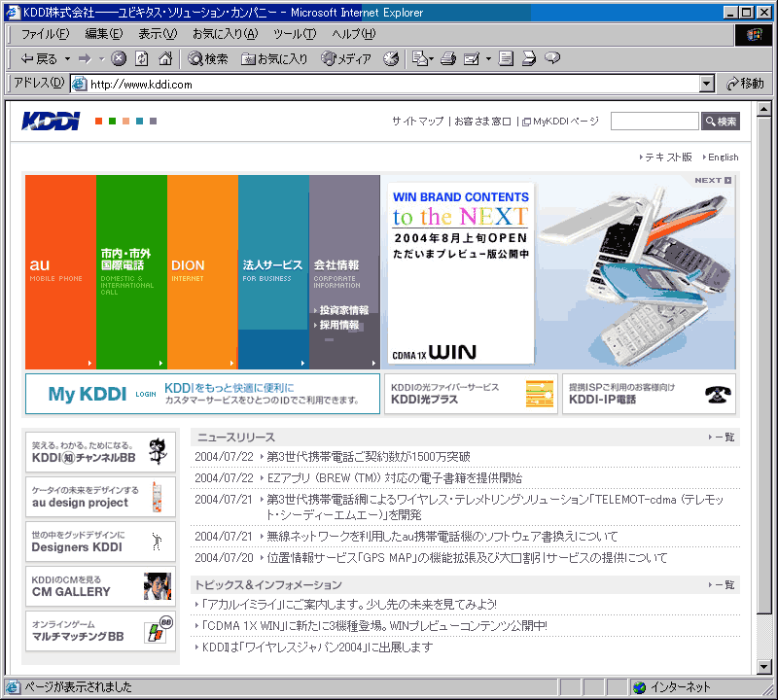Screen dimensions: 778x700
Task: Open the GPS MAP news release link
Action: tap(467, 558)
